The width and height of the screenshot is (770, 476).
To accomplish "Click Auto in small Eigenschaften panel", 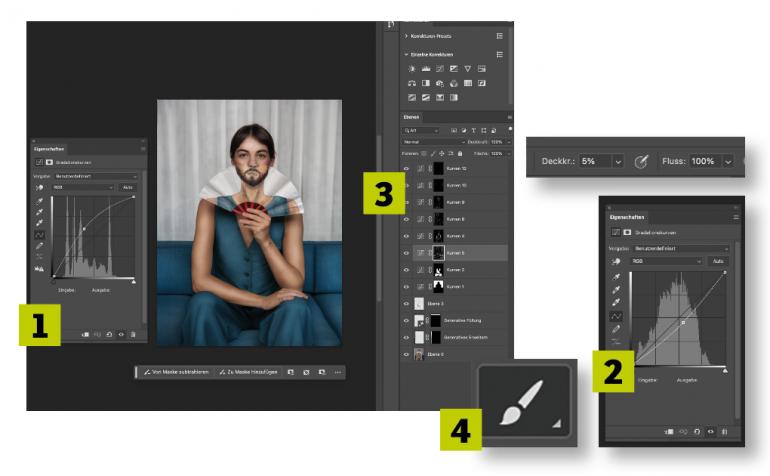I will pyautogui.click(x=128, y=187).
